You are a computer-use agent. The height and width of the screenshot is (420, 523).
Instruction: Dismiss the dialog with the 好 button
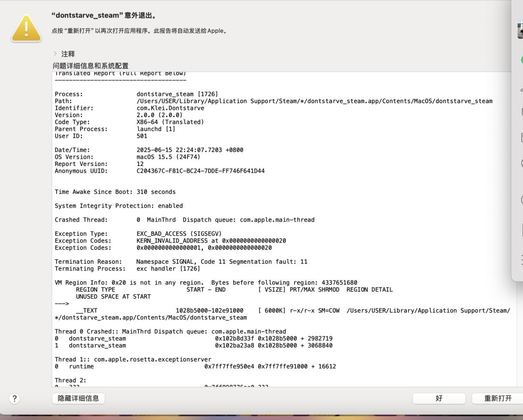coord(439,398)
